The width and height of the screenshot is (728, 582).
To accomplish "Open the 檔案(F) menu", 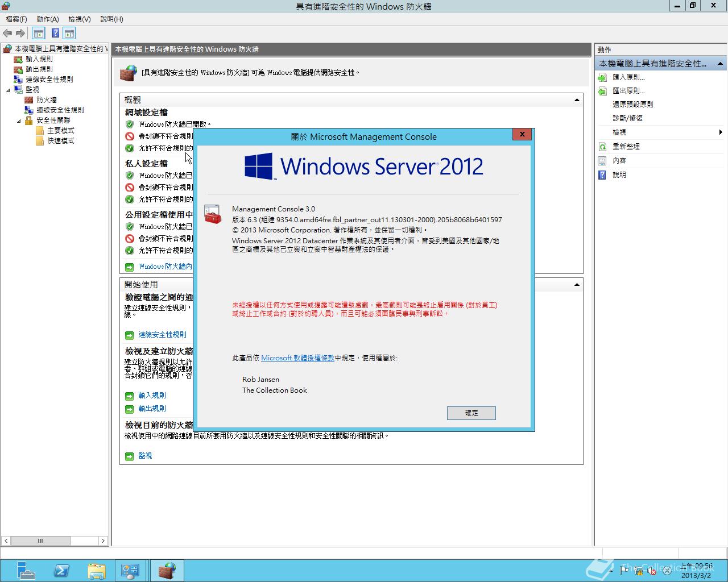I will [16, 19].
